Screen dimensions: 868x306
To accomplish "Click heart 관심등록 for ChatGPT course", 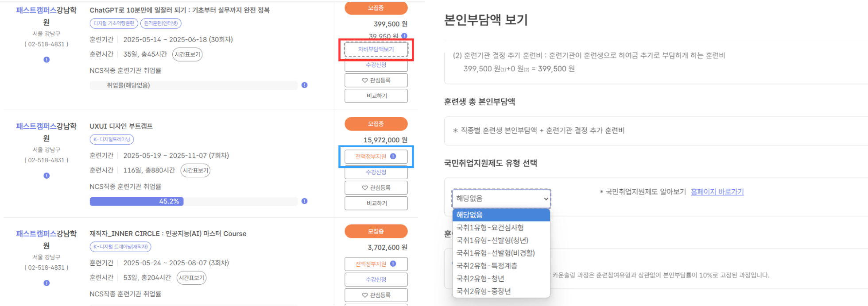I will (x=376, y=80).
